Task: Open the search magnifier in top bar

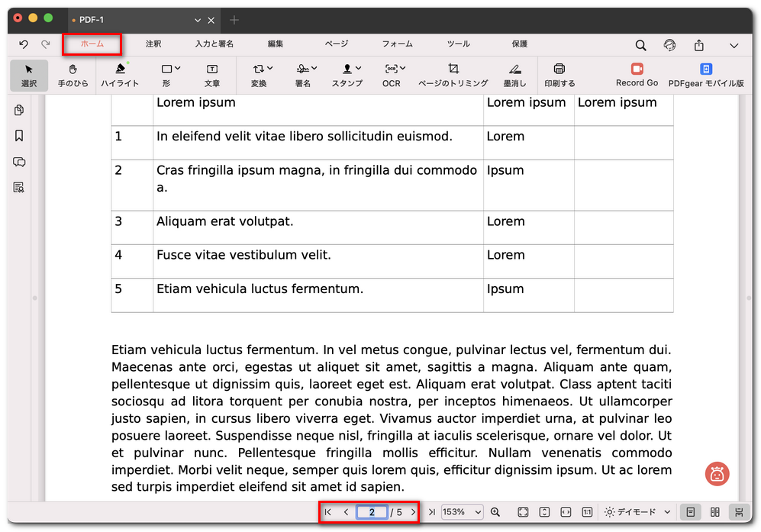Action: pyautogui.click(x=640, y=46)
